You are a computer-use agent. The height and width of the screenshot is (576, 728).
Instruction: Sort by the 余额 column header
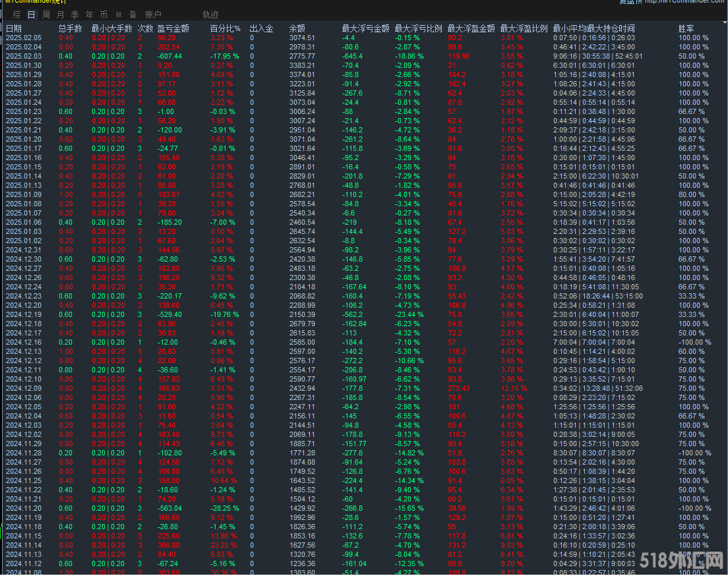pyautogui.click(x=297, y=28)
